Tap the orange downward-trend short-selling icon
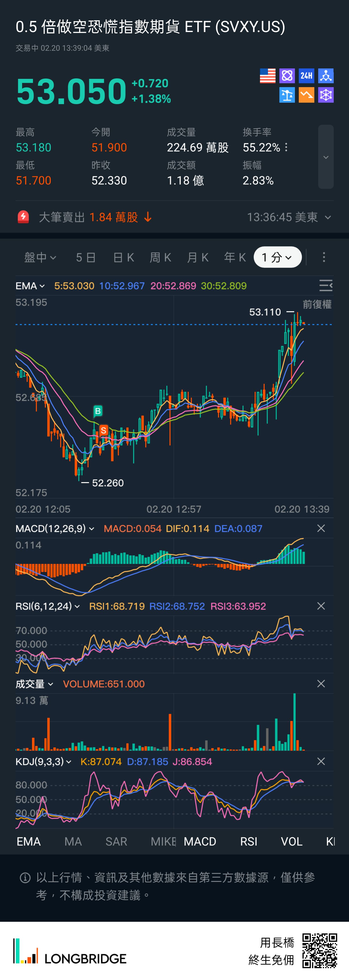This screenshot has width=349, height=980. [x=306, y=95]
